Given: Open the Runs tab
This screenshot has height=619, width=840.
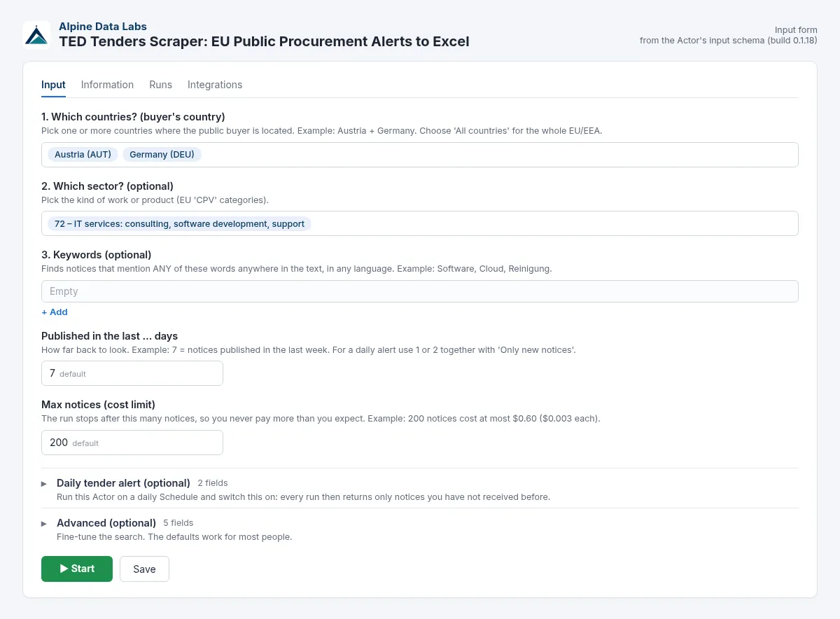Looking at the screenshot, I should [160, 85].
